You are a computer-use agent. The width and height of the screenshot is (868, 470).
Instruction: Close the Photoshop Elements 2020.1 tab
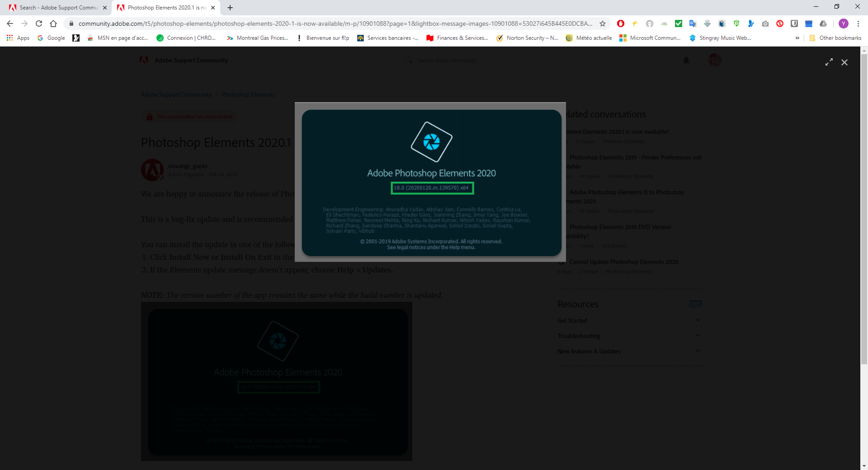(213, 8)
